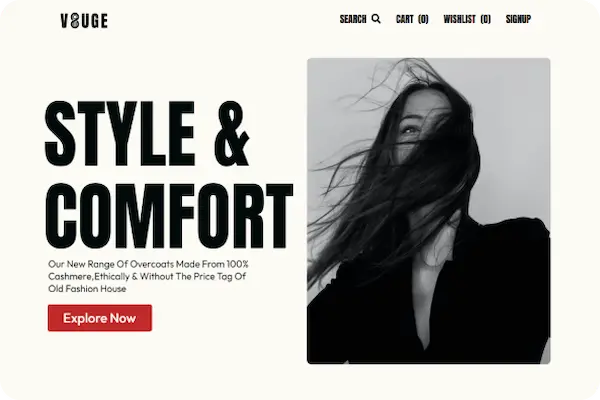Click the Cart item count (0)

423,19
